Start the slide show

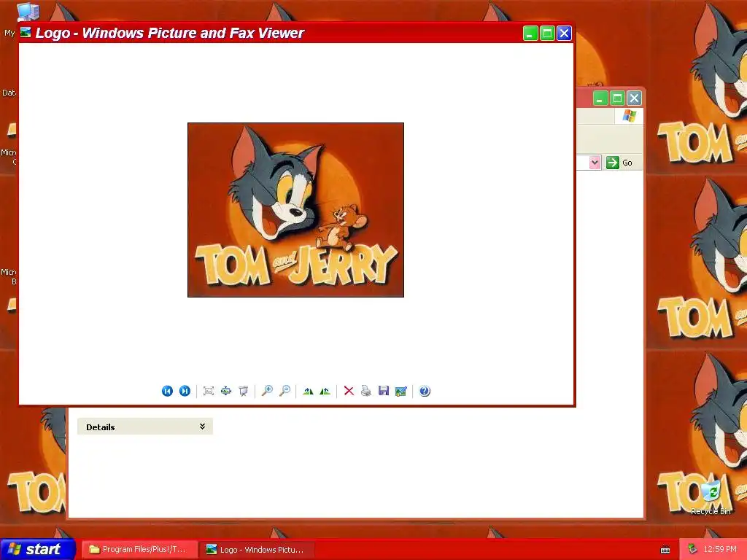pyautogui.click(x=244, y=391)
